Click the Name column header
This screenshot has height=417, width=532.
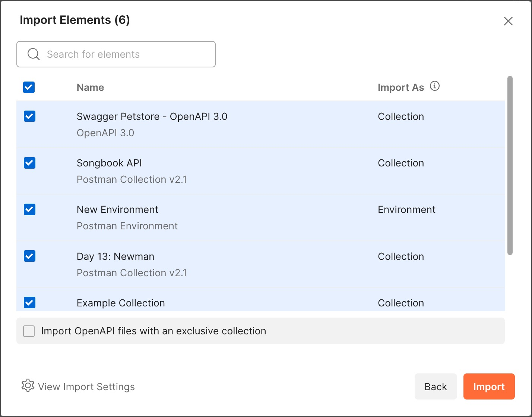tap(90, 87)
